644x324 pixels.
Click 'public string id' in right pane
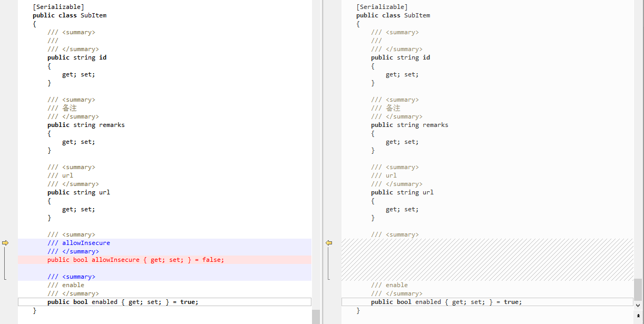point(400,57)
